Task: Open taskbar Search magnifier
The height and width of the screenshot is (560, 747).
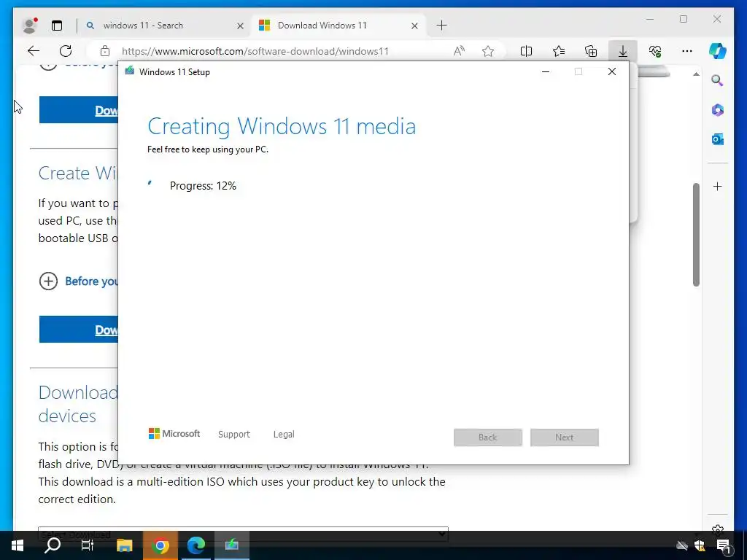Action: coord(53,545)
